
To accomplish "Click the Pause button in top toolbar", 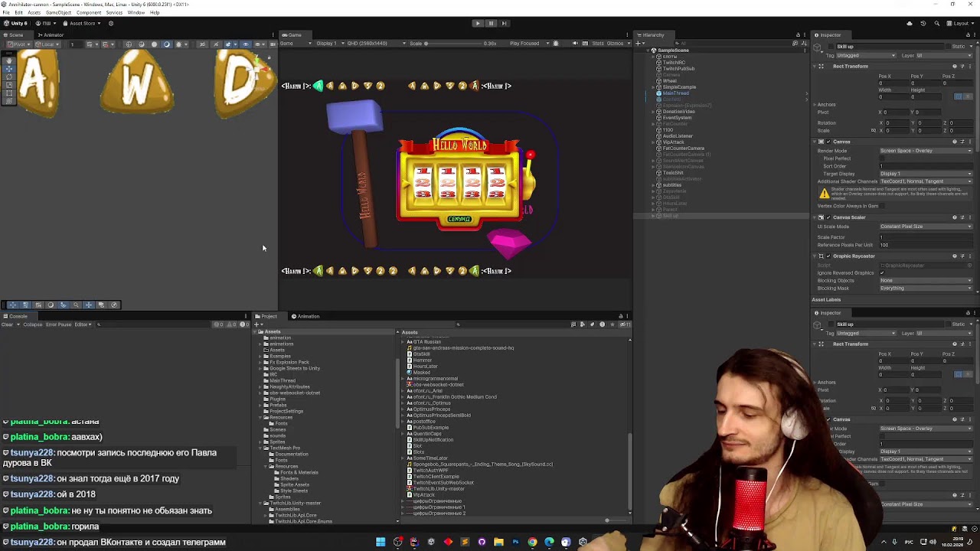I will click(491, 23).
